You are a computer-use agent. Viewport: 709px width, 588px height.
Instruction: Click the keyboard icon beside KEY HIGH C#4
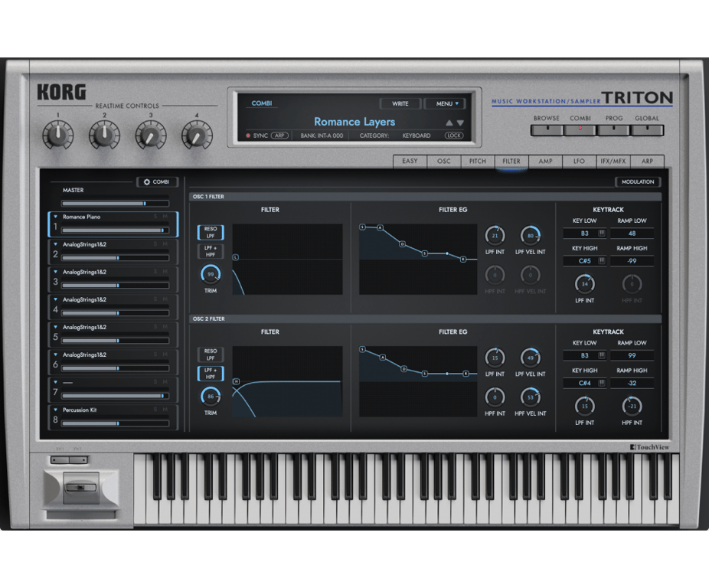point(602,383)
